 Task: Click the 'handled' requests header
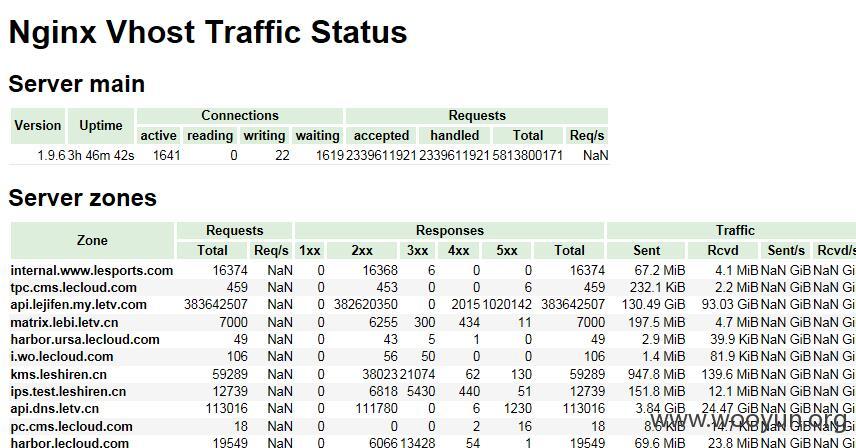click(454, 135)
